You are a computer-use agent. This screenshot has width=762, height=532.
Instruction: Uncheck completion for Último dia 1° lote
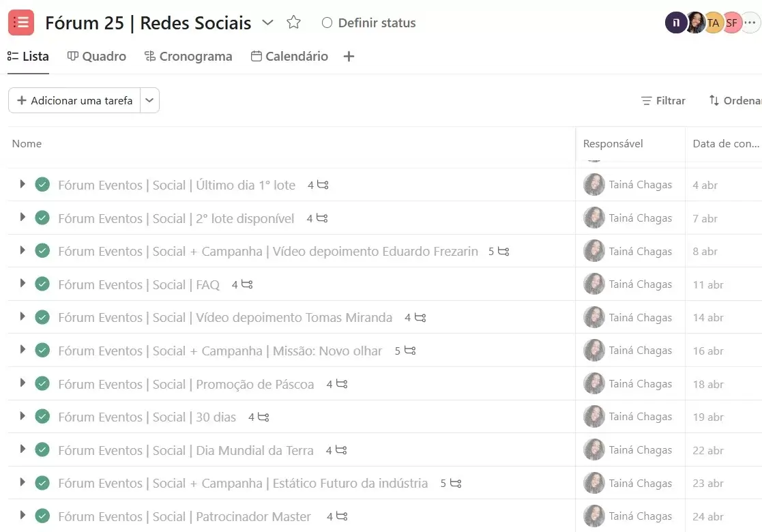[42, 185]
